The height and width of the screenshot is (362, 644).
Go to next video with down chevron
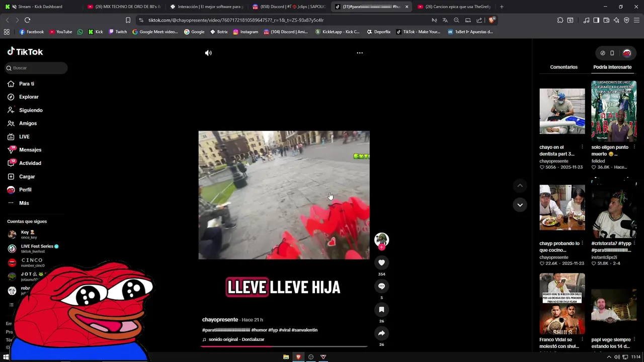pos(520,205)
